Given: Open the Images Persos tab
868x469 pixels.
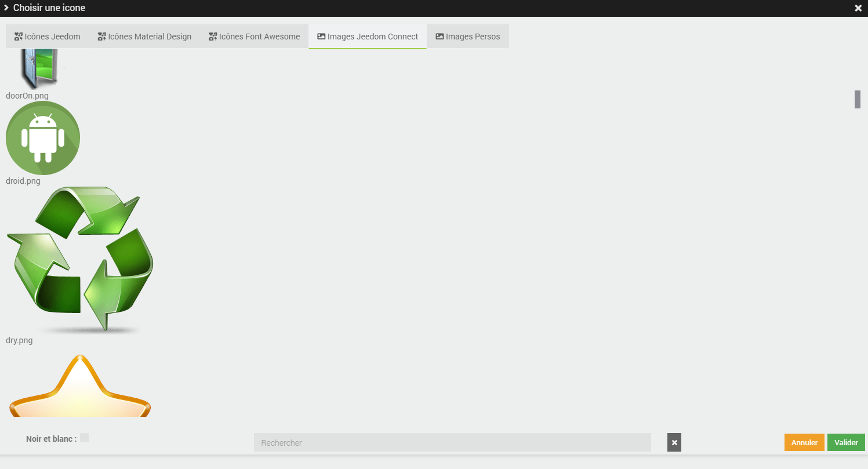Looking at the screenshot, I should coord(468,37).
